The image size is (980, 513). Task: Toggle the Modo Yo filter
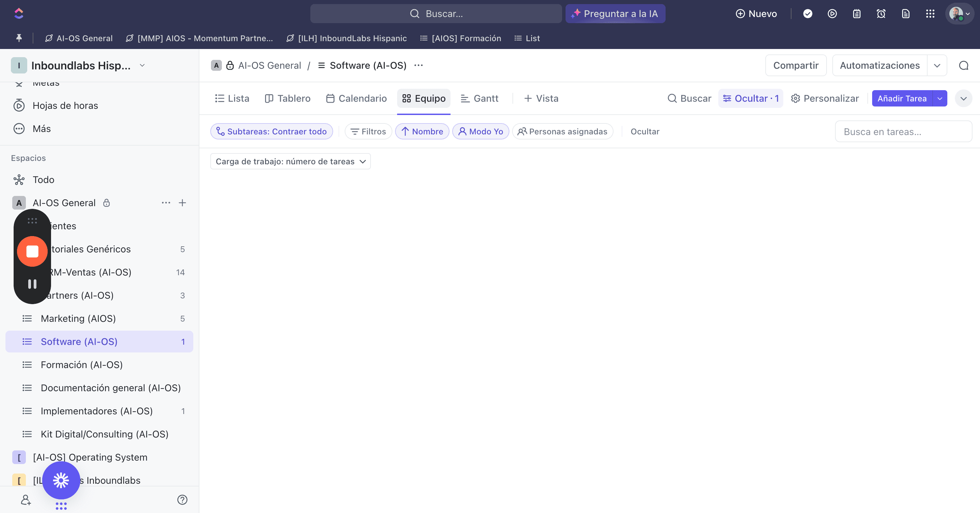click(x=480, y=131)
